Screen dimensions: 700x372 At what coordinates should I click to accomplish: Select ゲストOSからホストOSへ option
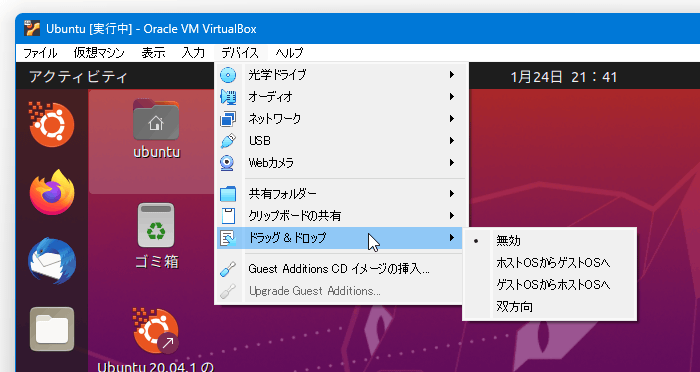(550, 284)
